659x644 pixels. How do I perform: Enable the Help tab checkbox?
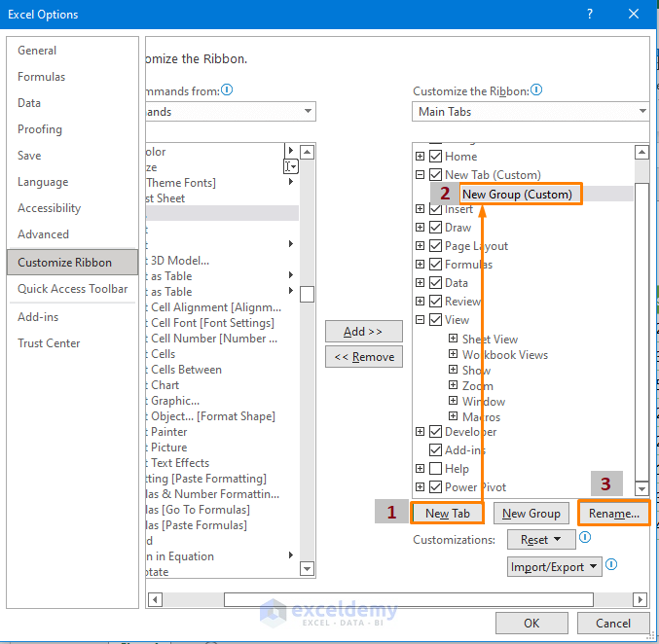tap(436, 469)
